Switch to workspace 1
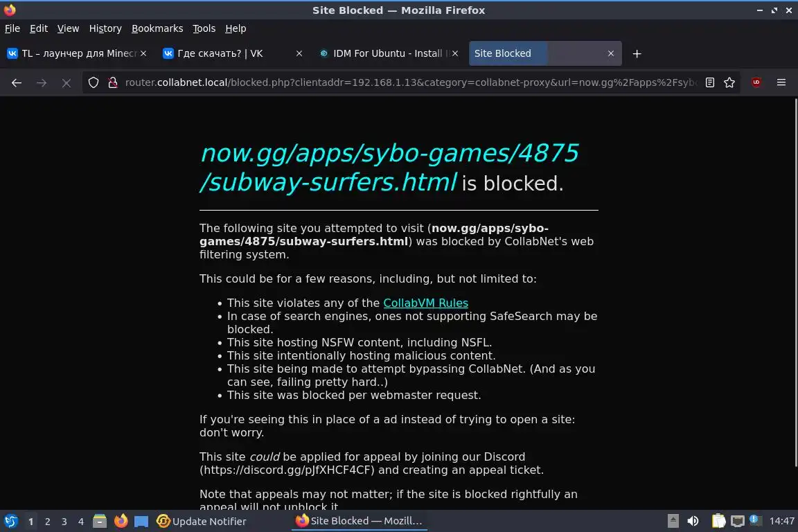Screen dimensions: 798x532 coord(31,522)
